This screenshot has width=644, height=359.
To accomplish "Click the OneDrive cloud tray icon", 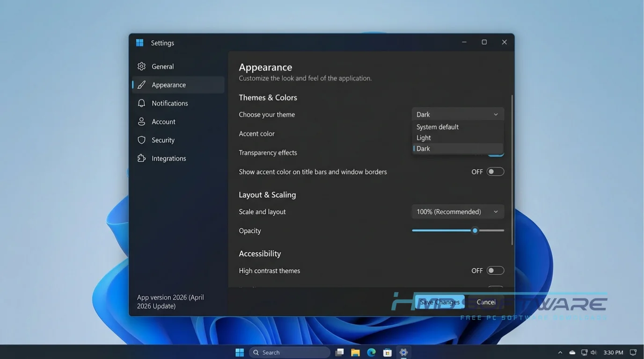I will [x=572, y=352].
